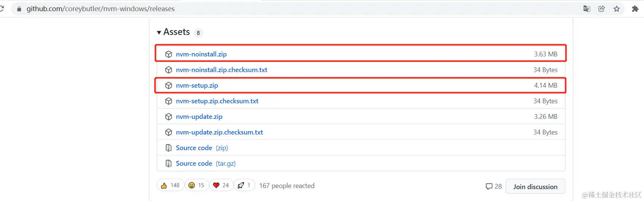Click '167 people reacted' text
The height and width of the screenshot is (201, 644).
click(287, 186)
